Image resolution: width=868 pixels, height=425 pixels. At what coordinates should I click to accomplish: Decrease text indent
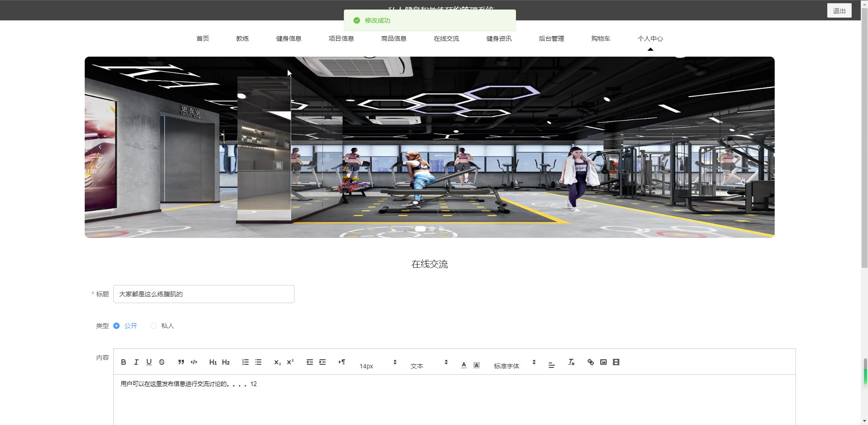pyautogui.click(x=309, y=362)
